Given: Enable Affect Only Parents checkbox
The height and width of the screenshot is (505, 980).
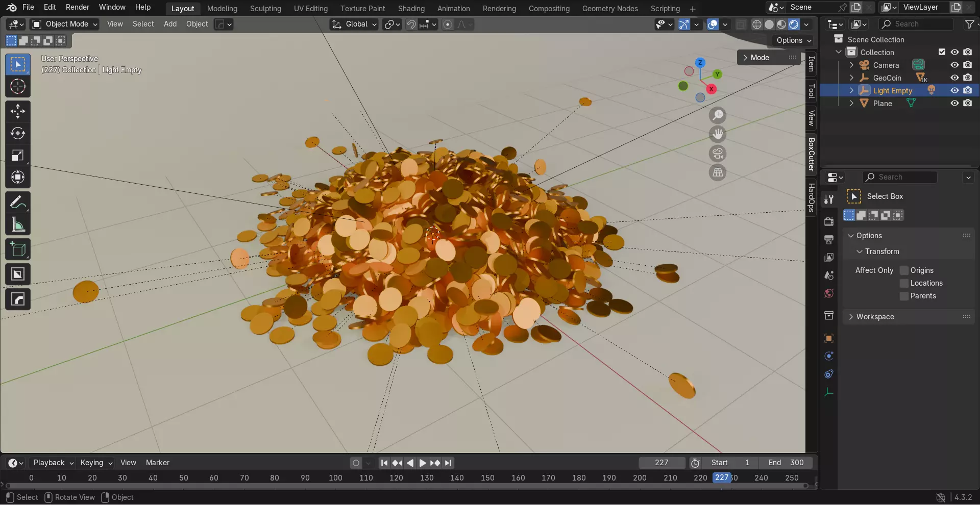Looking at the screenshot, I should 904,296.
